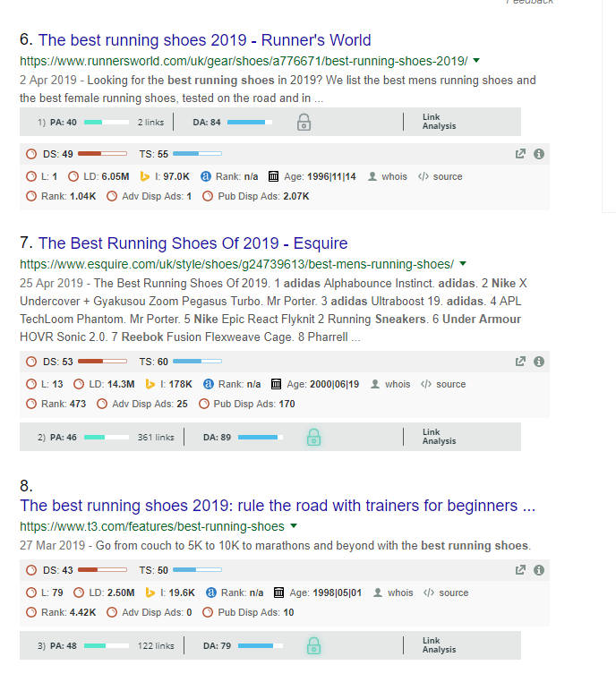Click DS: 49 score for Runner's World

click(58, 154)
